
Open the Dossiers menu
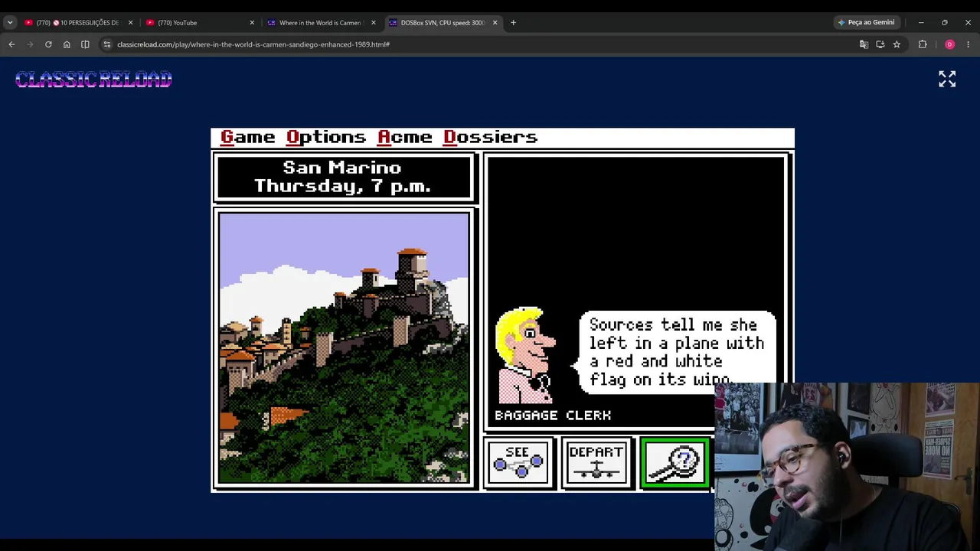tap(491, 137)
